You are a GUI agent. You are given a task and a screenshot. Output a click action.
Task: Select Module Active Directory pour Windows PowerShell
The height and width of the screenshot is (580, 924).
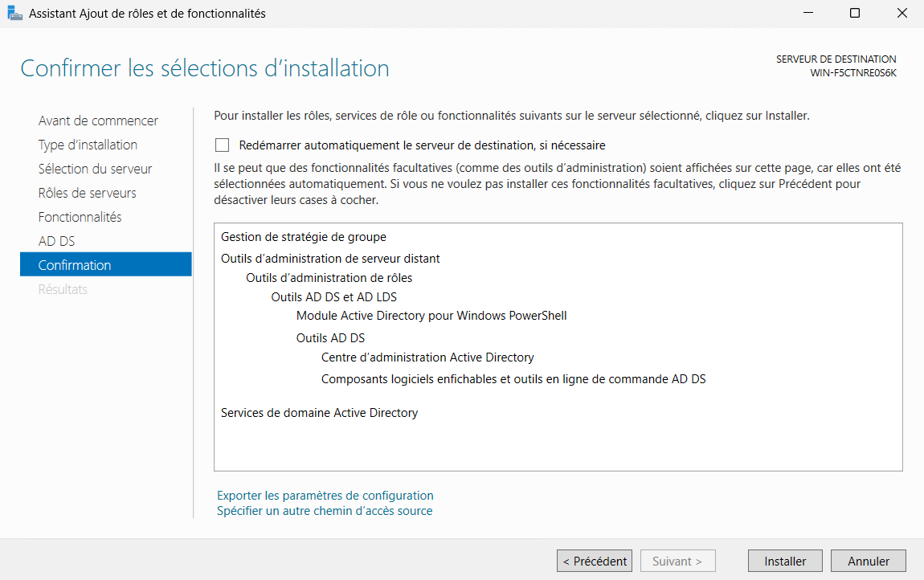point(431,316)
